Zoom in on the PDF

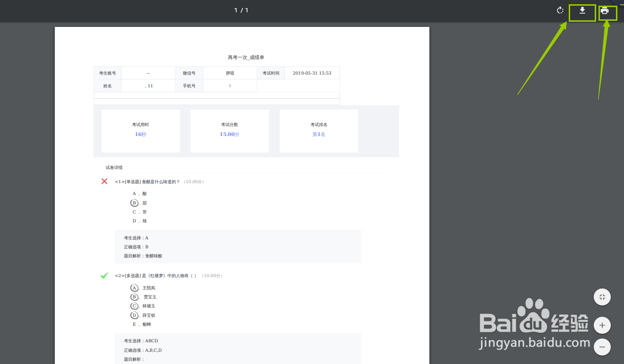(602, 325)
